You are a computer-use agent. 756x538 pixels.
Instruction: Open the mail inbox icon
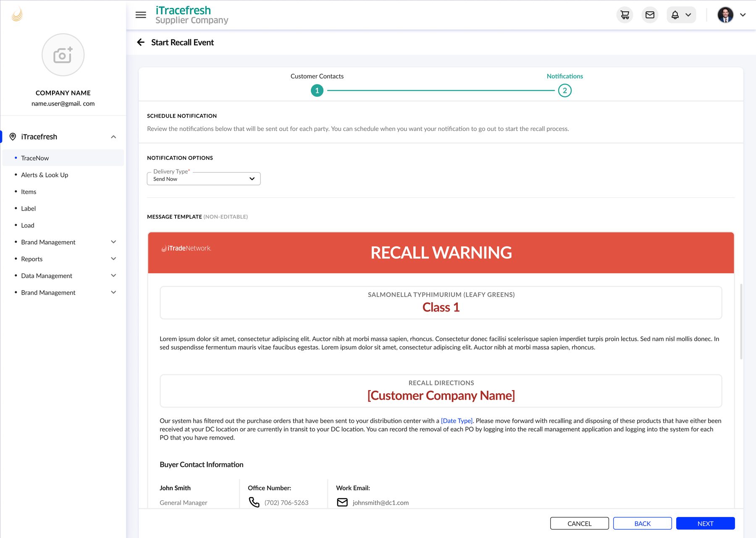650,15
